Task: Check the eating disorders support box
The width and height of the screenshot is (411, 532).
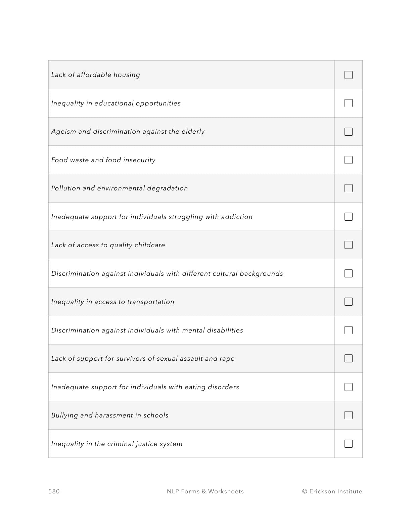Action: tap(348, 387)
